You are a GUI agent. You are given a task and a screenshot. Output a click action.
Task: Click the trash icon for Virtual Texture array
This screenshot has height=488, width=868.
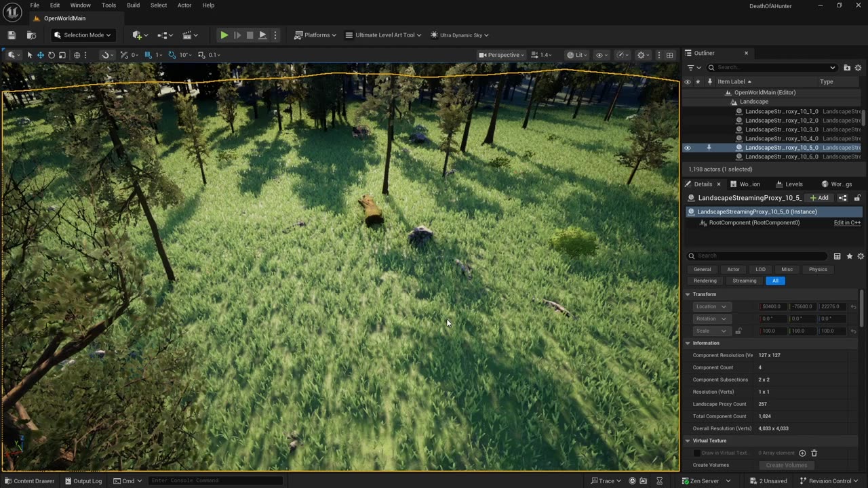(814, 453)
